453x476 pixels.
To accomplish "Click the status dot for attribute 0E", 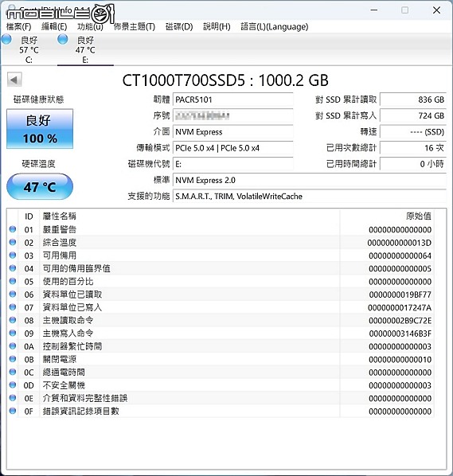I will click(x=13, y=398).
